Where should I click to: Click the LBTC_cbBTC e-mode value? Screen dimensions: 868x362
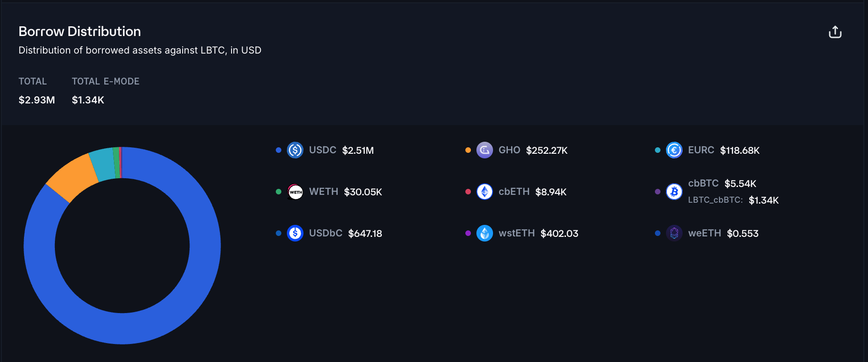(x=763, y=200)
